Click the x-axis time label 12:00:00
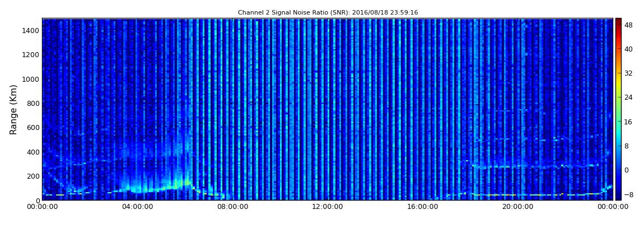 328,207
